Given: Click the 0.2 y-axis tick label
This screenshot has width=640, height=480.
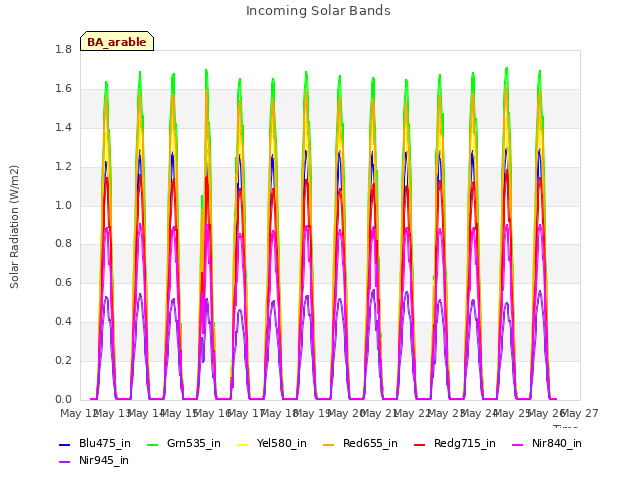Looking at the screenshot, I should coord(63,360).
